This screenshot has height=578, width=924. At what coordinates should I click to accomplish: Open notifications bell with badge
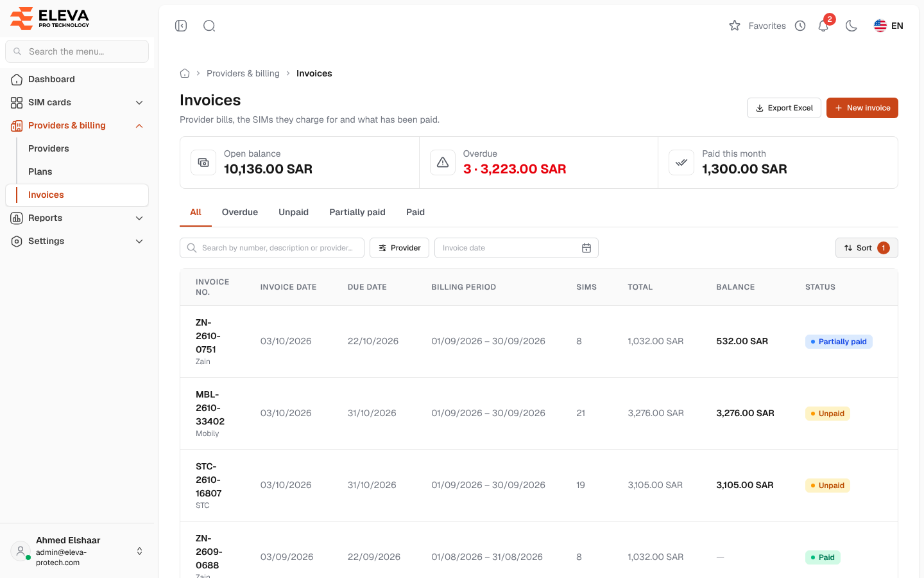824,26
